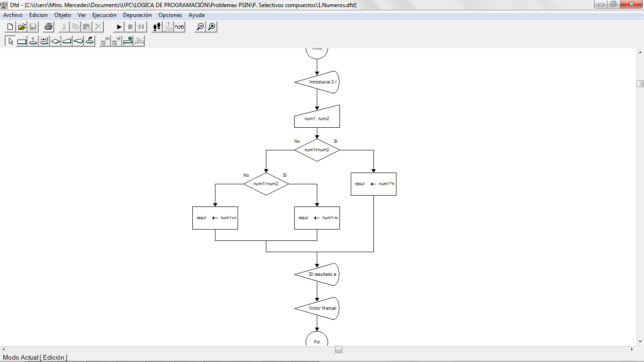
Task: Run the diagram with the play button
Action: pyautogui.click(x=119, y=27)
